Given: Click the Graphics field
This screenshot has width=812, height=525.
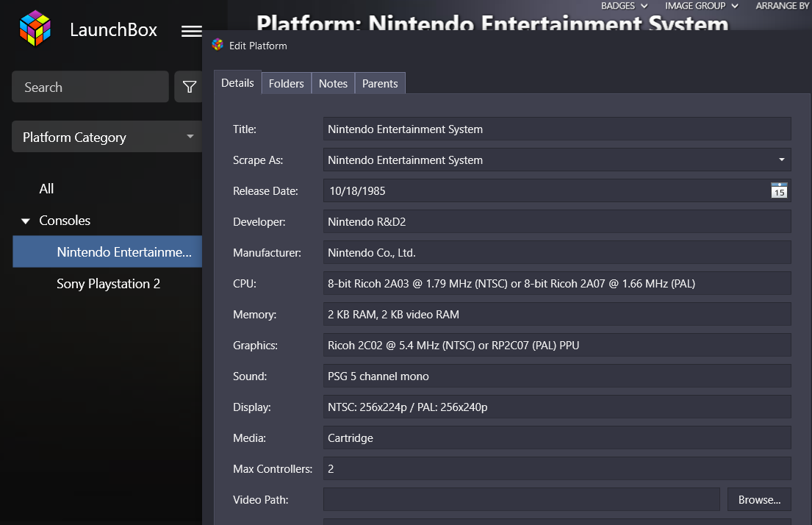Looking at the screenshot, I should 557,345.
